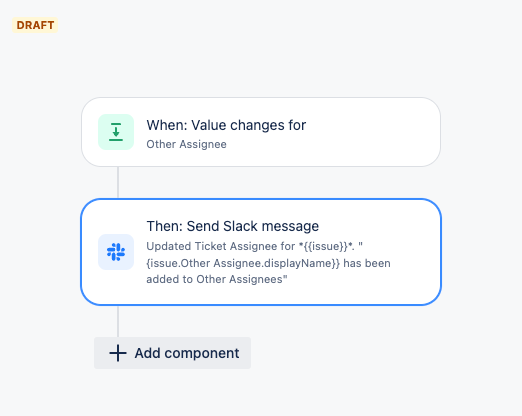Click the connector line above Add component

coord(118,321)
